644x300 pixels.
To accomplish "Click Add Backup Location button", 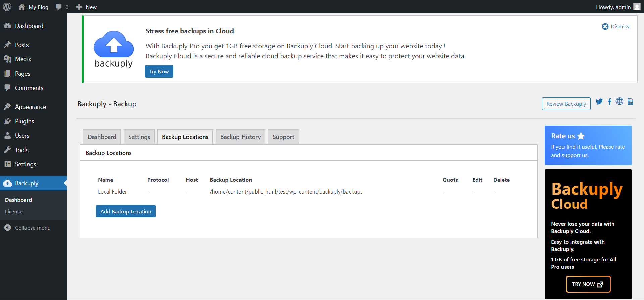I will tap(126, 211).
